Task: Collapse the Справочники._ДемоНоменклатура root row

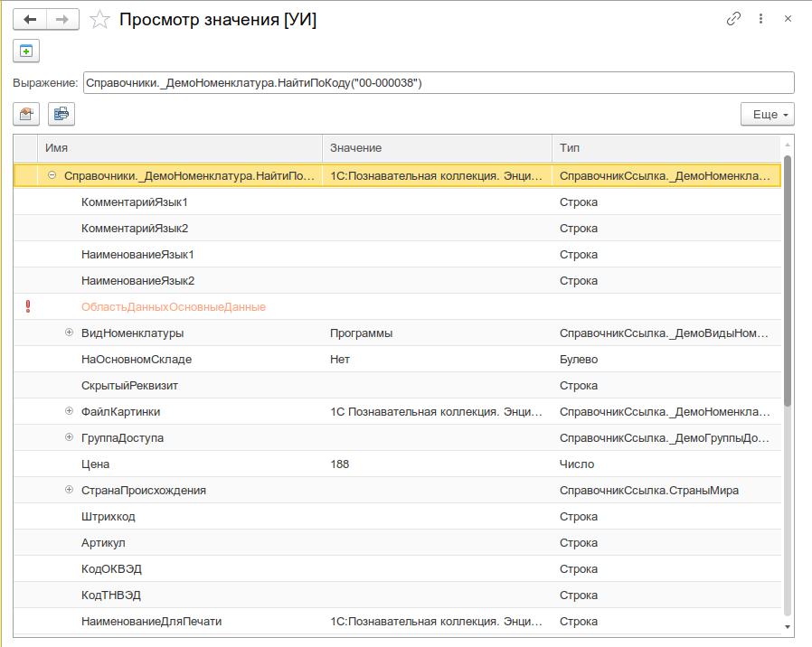Action: [52, 175]
